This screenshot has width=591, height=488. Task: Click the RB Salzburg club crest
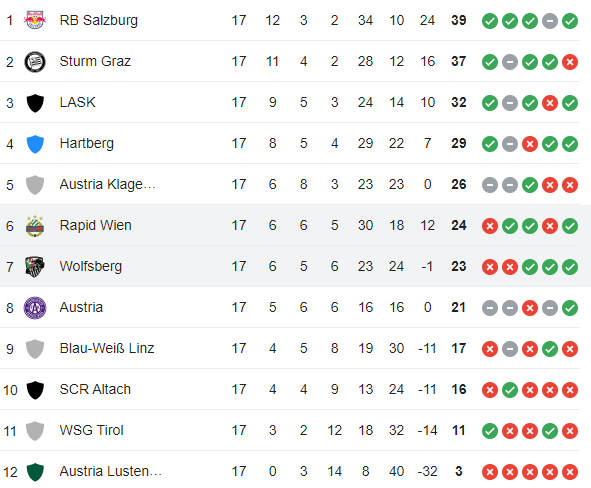tap(35, 20)
